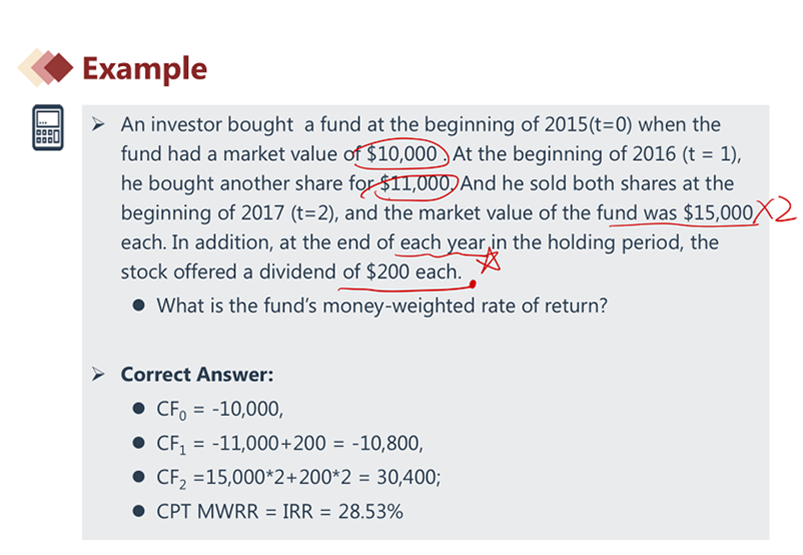Click the red dot ending the dividend underline
Image resolution: width=803 pixels, height=555 pixels.
(472, 284)
